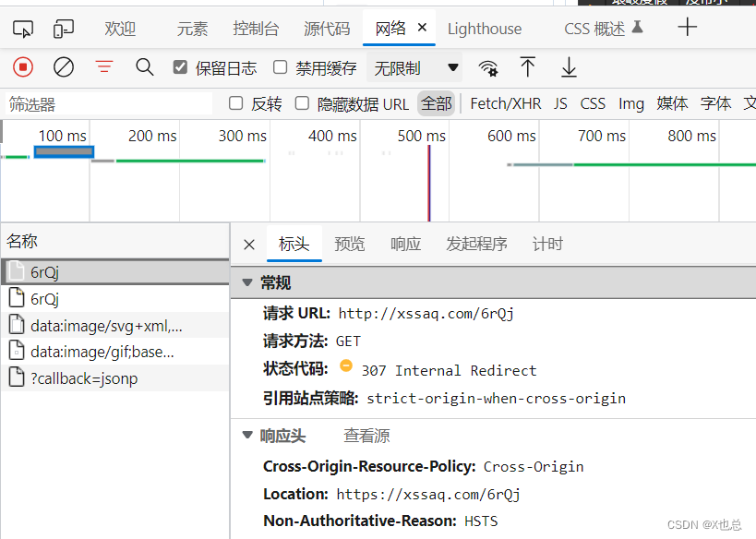Select the 预览 detail tab

tap(350, 244)
